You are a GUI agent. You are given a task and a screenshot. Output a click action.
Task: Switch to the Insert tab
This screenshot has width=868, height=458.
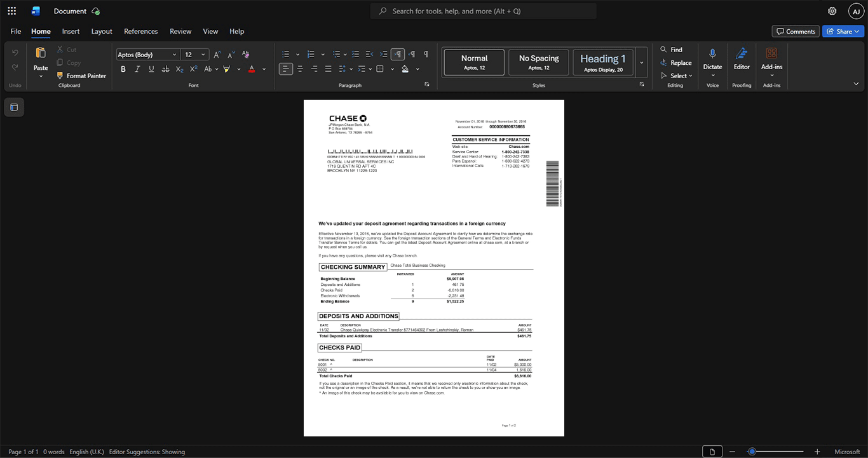pyautogui.click(x=71, y=31)
